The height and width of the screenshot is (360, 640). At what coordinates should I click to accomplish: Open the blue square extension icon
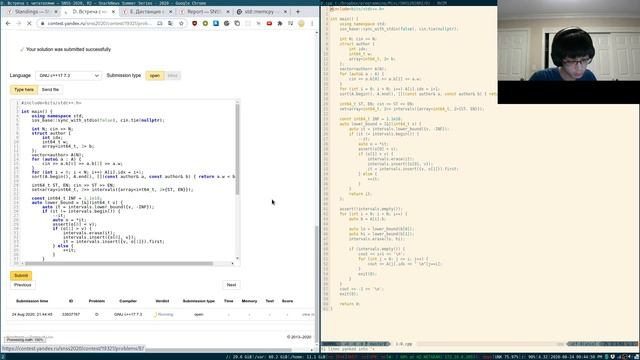[x=216, y=24]
